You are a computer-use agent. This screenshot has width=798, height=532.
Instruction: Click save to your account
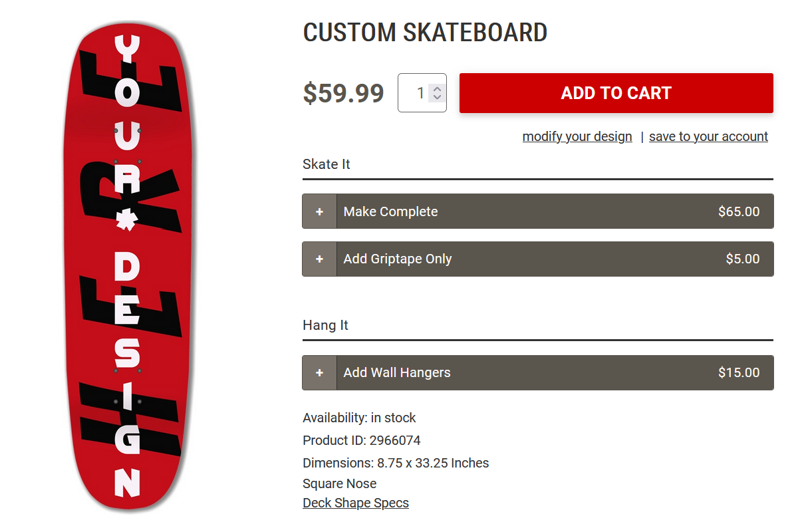point(708,136)
